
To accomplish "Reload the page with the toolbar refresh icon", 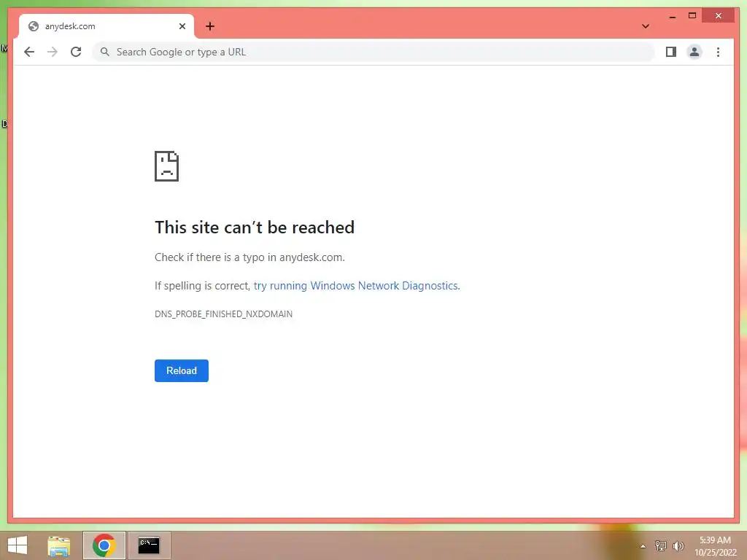I will point(76,52).
